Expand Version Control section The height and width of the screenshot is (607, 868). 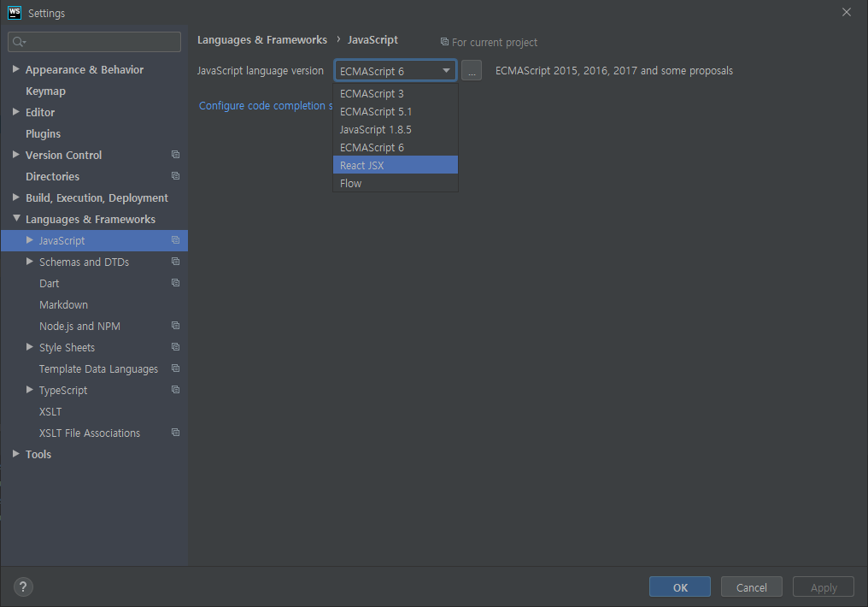pyautogui.click(x=16, y=155)
